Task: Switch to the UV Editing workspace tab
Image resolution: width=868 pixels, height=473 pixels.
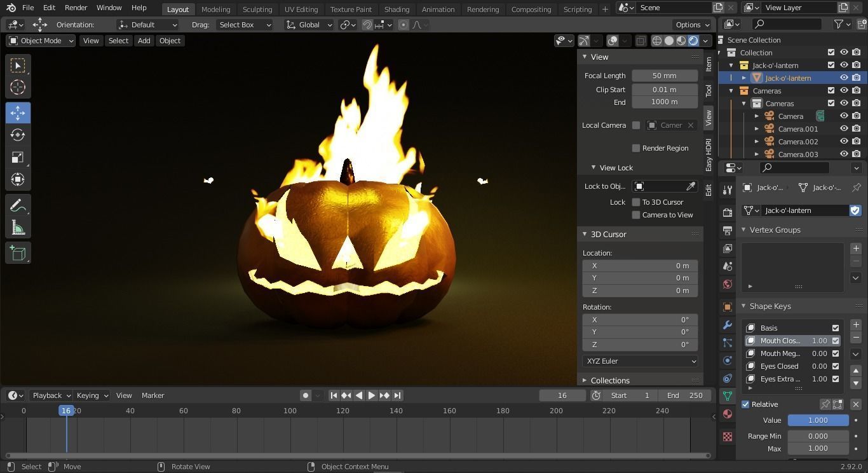Action: pyautogui.click(x=301, y=10)
